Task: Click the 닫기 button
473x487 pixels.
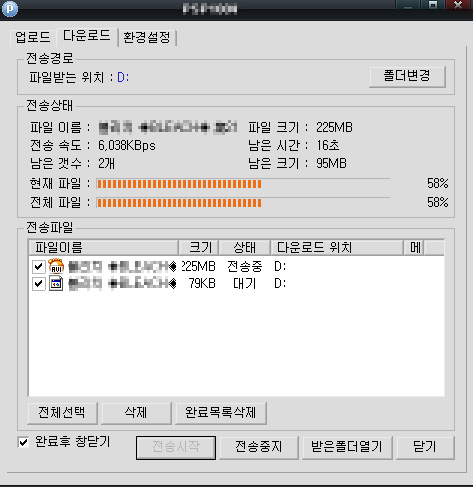Action: (x=425, y=447)
